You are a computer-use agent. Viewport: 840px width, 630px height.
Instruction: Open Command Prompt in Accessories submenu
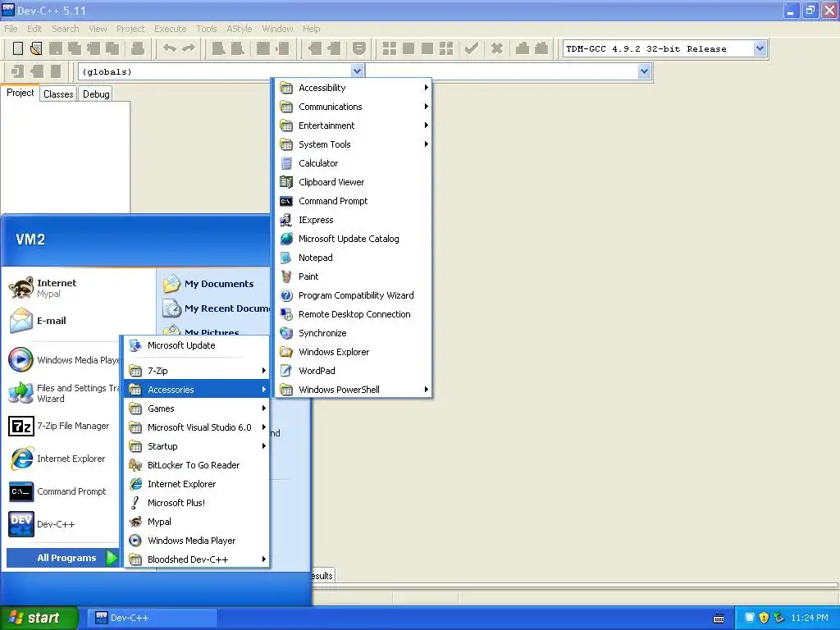coord(353,201)
